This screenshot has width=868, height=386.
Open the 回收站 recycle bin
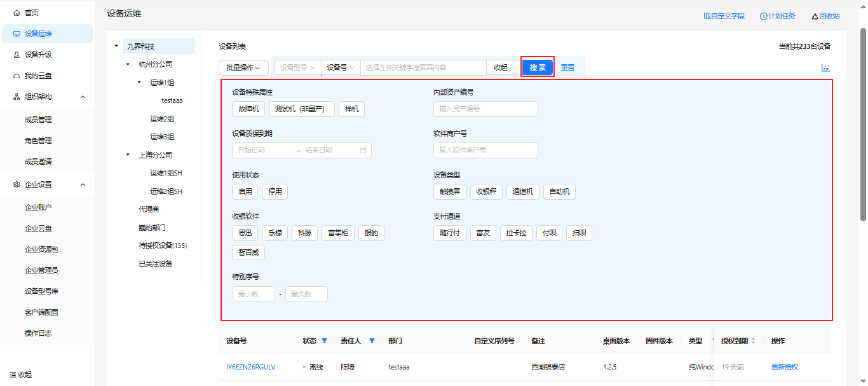click(x=825, y=16)
